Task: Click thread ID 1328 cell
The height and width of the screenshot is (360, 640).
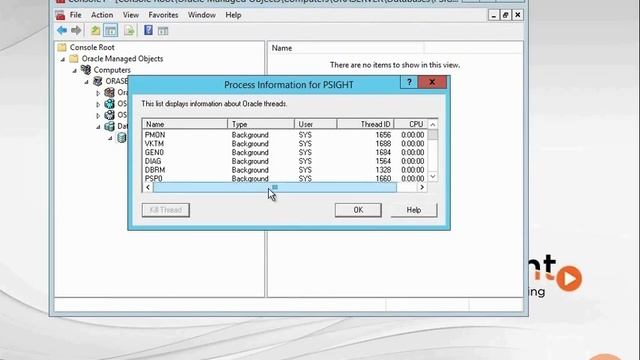Action: (x=383, y=170)
